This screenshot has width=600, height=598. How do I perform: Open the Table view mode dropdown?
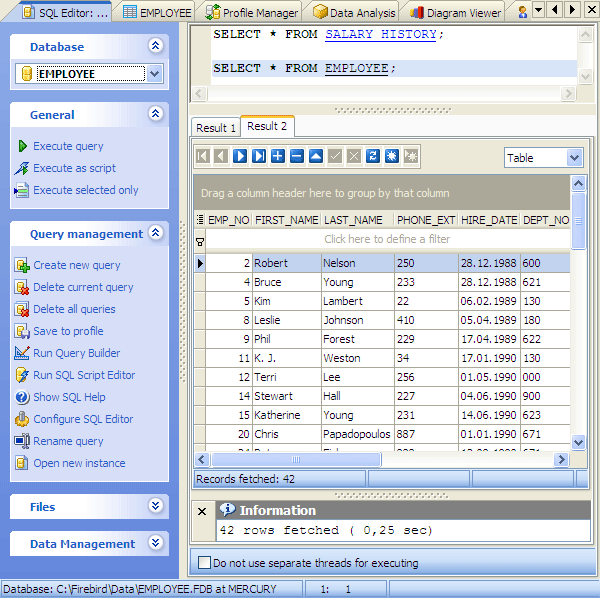pos(574,158)
